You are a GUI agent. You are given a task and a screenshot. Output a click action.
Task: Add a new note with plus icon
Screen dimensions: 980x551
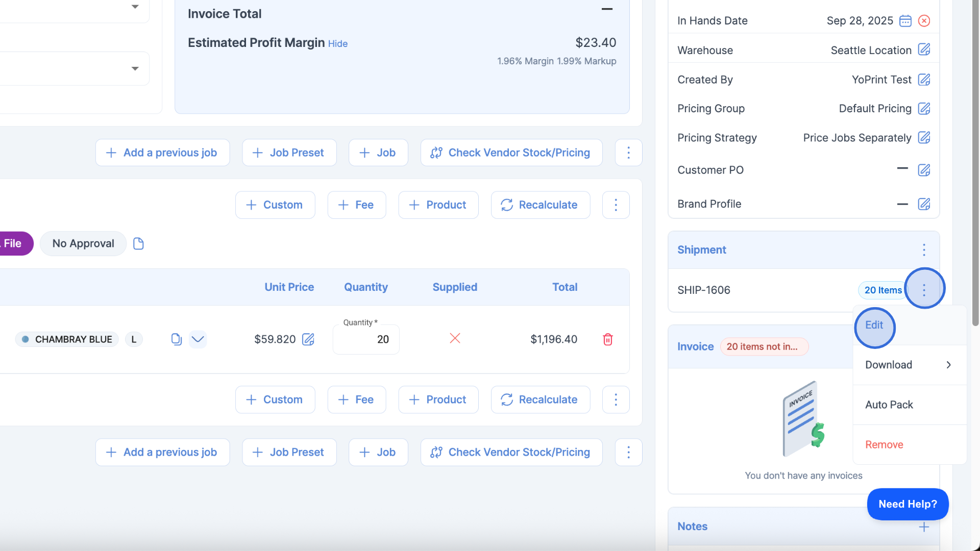924,527
